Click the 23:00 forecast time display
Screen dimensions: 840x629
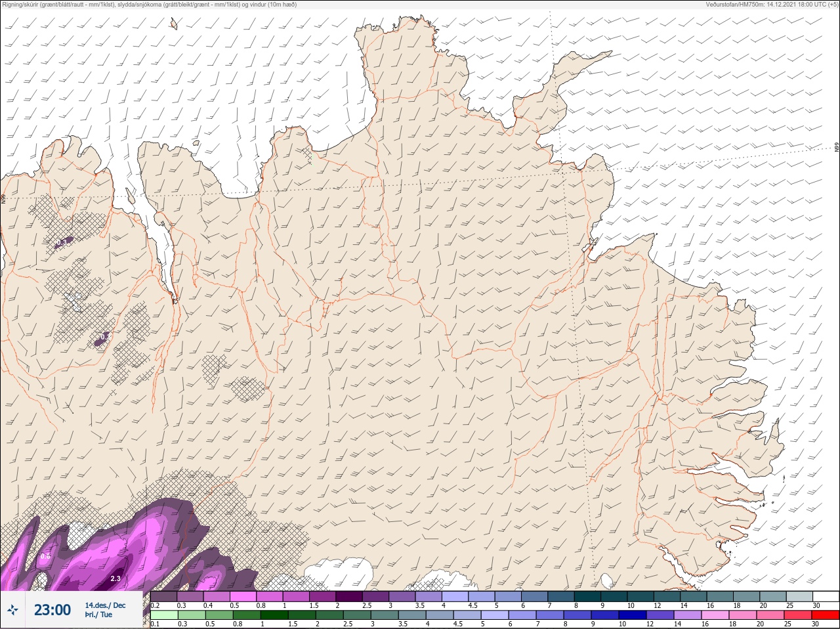[x=52, y=610]
